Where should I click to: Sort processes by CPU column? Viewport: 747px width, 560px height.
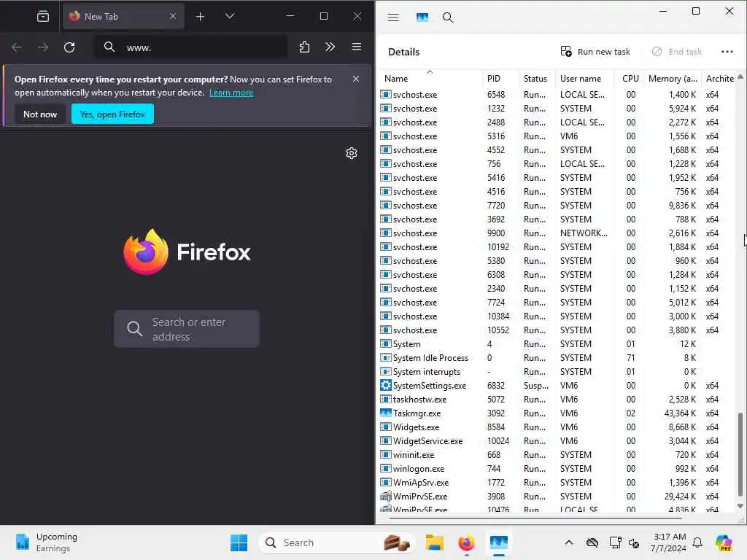(629, 79)
